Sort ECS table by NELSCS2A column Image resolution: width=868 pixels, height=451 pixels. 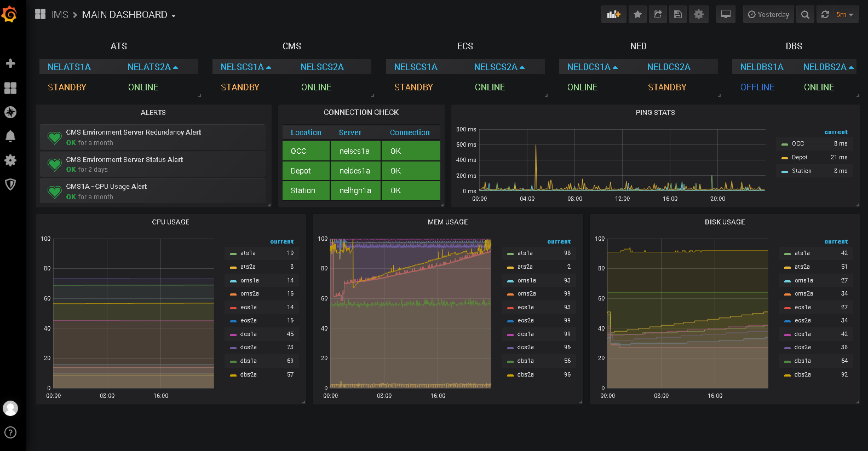click(x=499, y=67)
